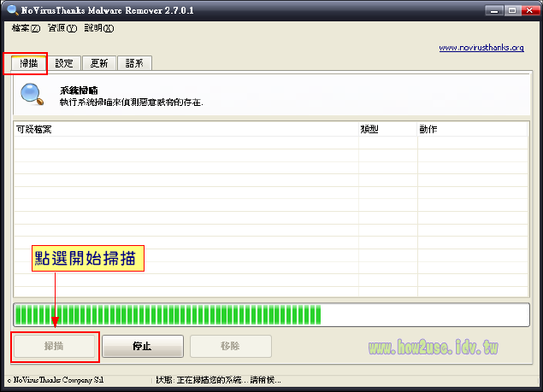Open the 說明 menu
543x392 pixels.
(98, 28)
